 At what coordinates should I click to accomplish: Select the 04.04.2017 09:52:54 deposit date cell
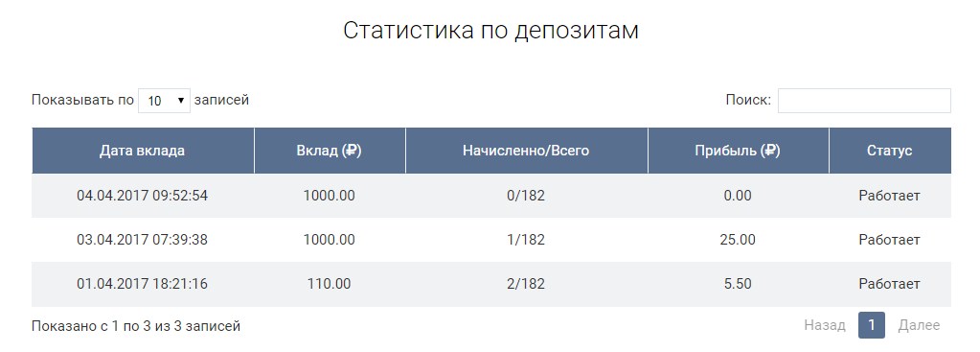pyautogui.click(x=143, y=196)
